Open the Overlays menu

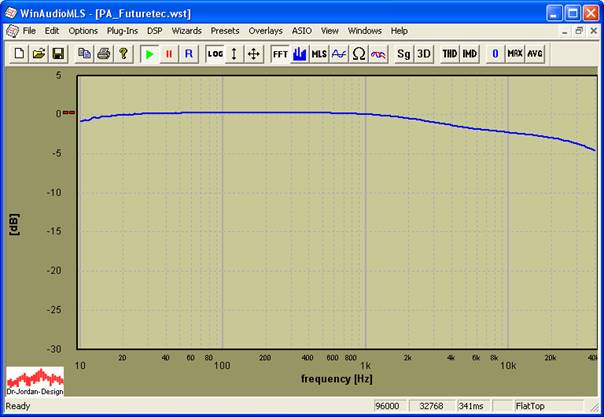click(x=265, y=31)
